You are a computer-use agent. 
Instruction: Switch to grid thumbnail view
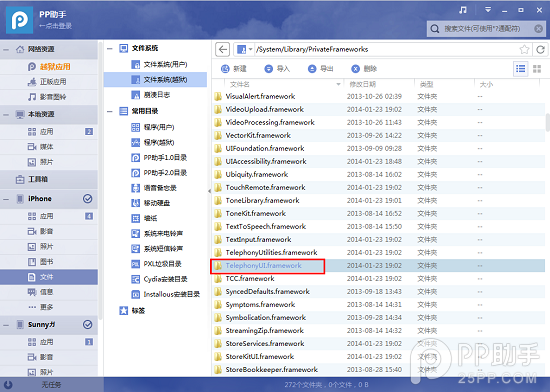537,69
